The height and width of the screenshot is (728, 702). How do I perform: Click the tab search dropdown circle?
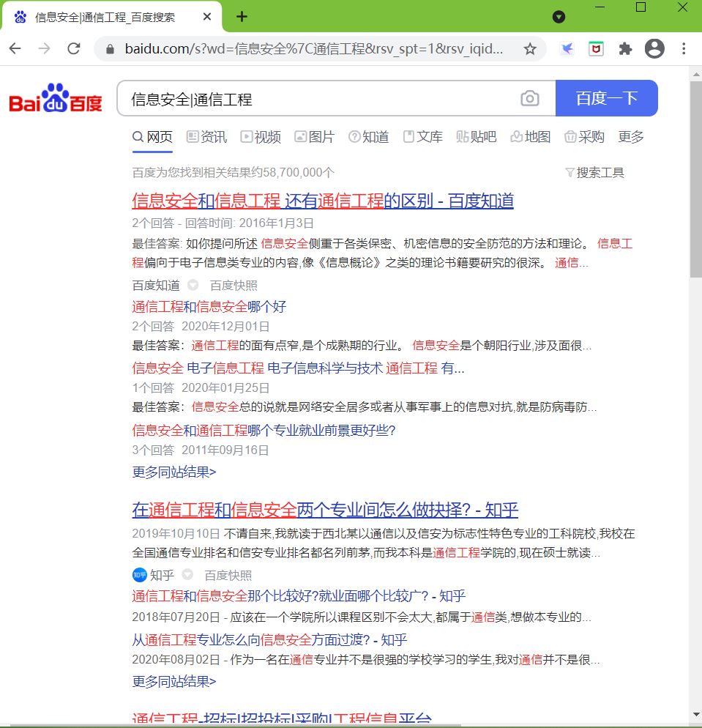coord(559,17)
